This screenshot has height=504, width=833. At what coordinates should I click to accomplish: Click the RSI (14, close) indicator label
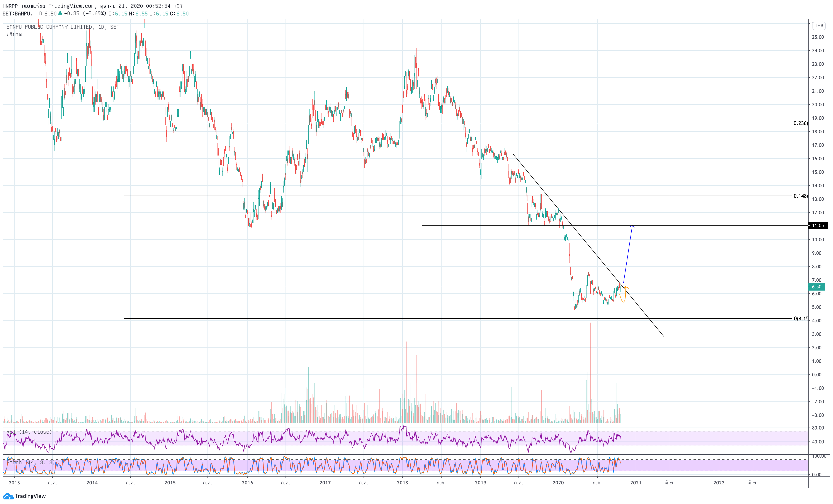29,432
